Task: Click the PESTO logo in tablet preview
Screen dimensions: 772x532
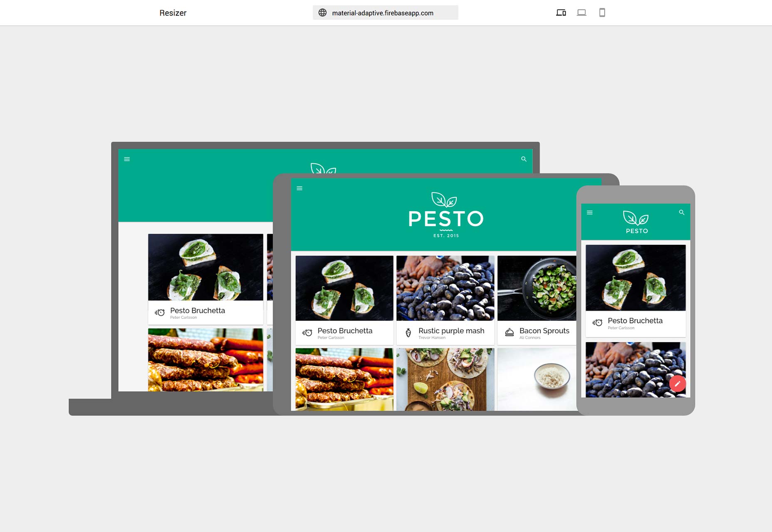Action: tap(446, 215)
